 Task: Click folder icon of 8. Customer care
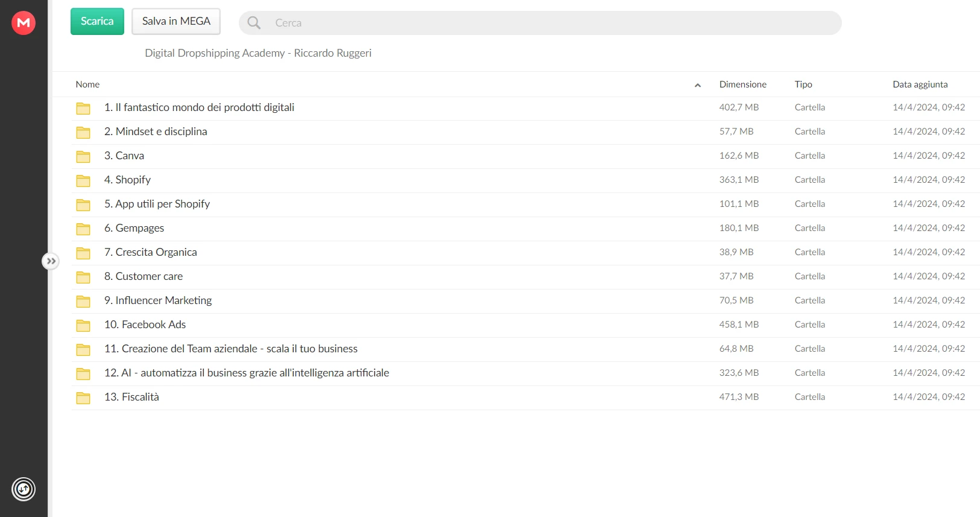click(83, 277)
